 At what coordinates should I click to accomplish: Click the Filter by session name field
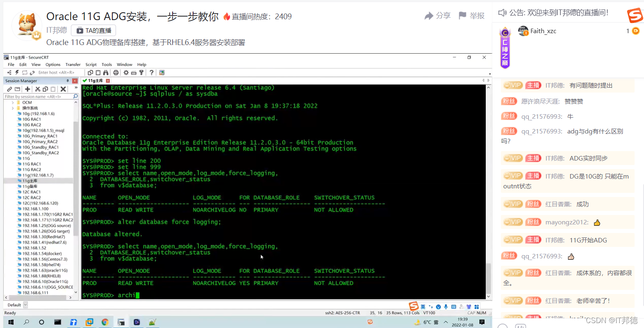38,97
